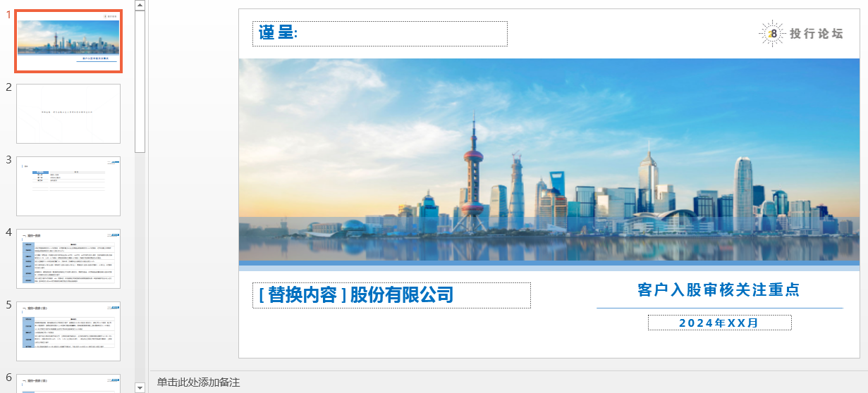Screen dimensions: 868x393
Task: Open slide 4 thumbnail in the panel
Action: tap(68, 258)
